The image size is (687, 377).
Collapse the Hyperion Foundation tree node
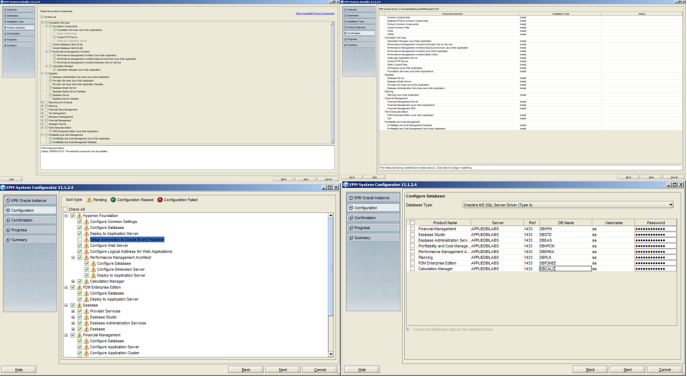(x=67, y=216)
